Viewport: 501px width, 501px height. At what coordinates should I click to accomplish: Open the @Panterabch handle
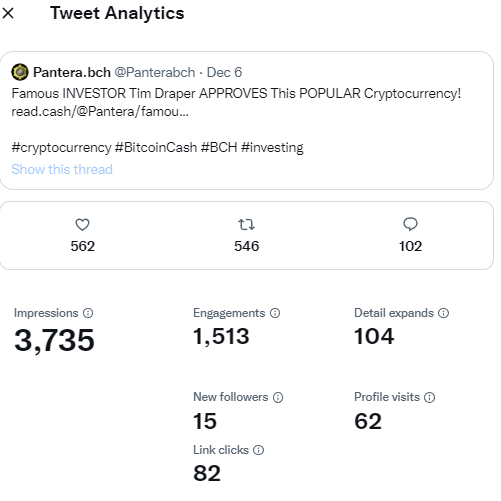(155, 72)
